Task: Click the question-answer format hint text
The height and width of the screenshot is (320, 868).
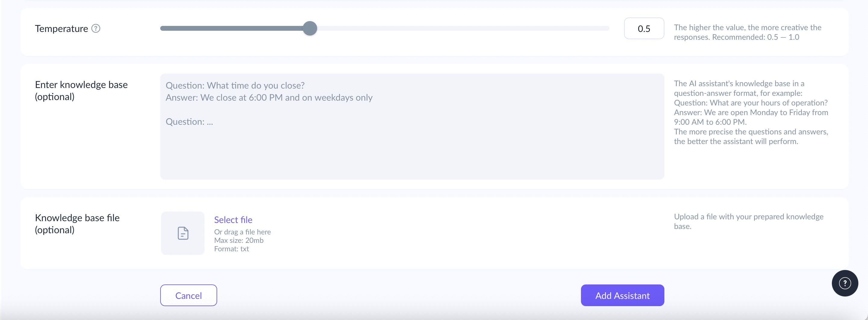Action: click(x=751, y=112)
